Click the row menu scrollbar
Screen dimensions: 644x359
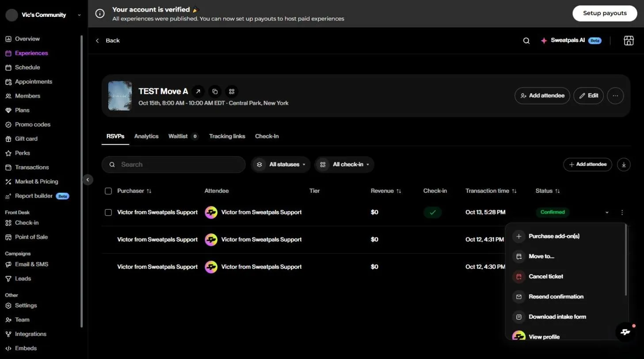tap(626, 260)
